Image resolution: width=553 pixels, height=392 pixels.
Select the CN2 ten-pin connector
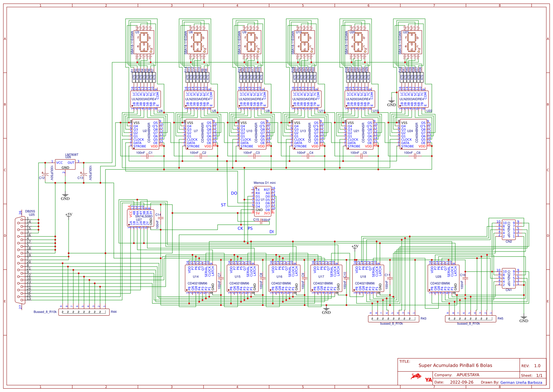pos(508,230)
